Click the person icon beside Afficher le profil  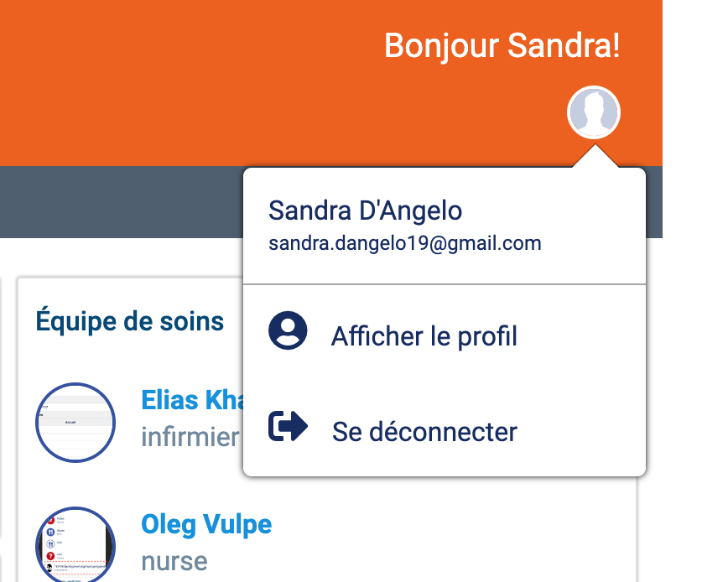click(288, 330)
